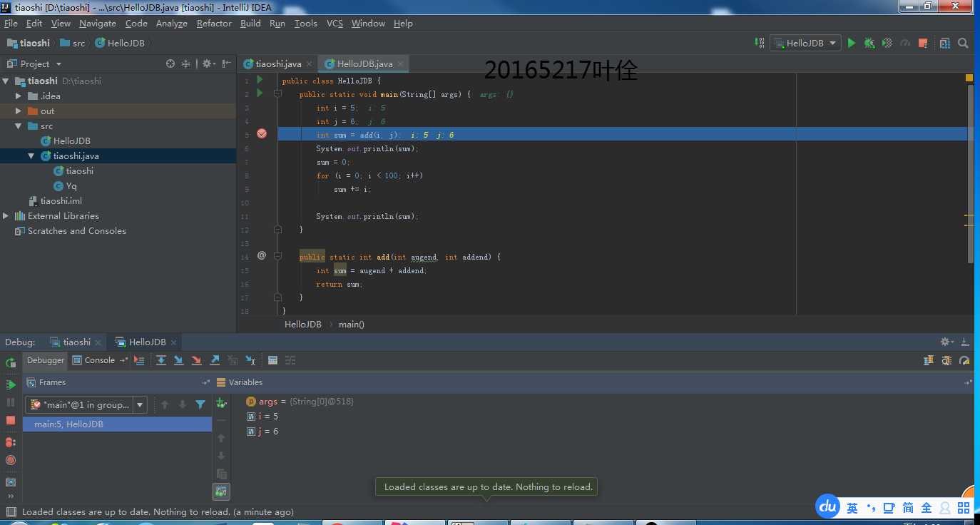Open Search Everywhere magnifier icon
980x525 pixels.
[x=963, y=43]
